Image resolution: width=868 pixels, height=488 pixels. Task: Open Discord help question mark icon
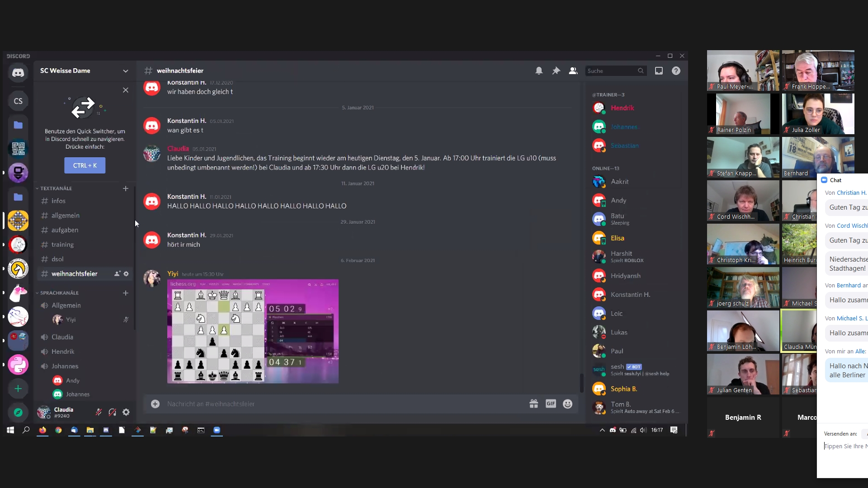676,70
